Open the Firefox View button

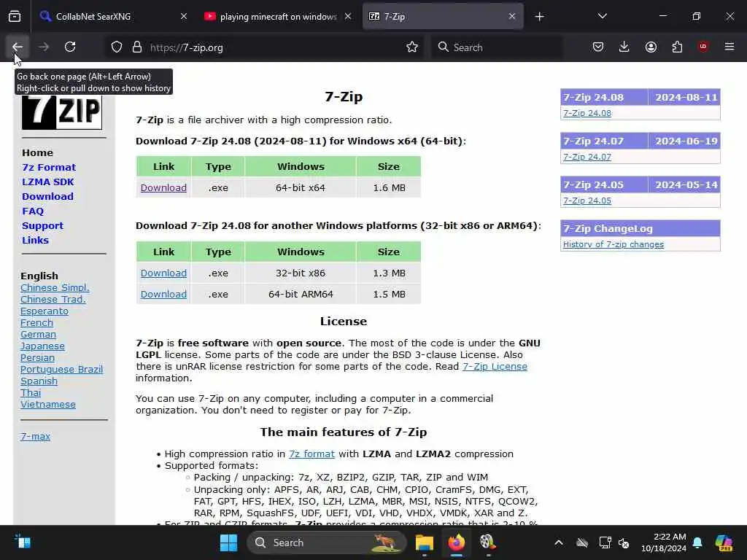tap(15, 17)
